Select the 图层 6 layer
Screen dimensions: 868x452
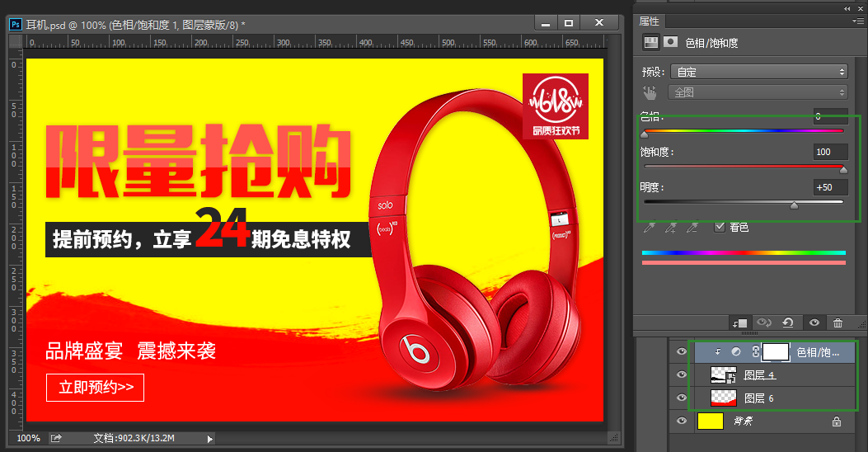pos(760,398)
